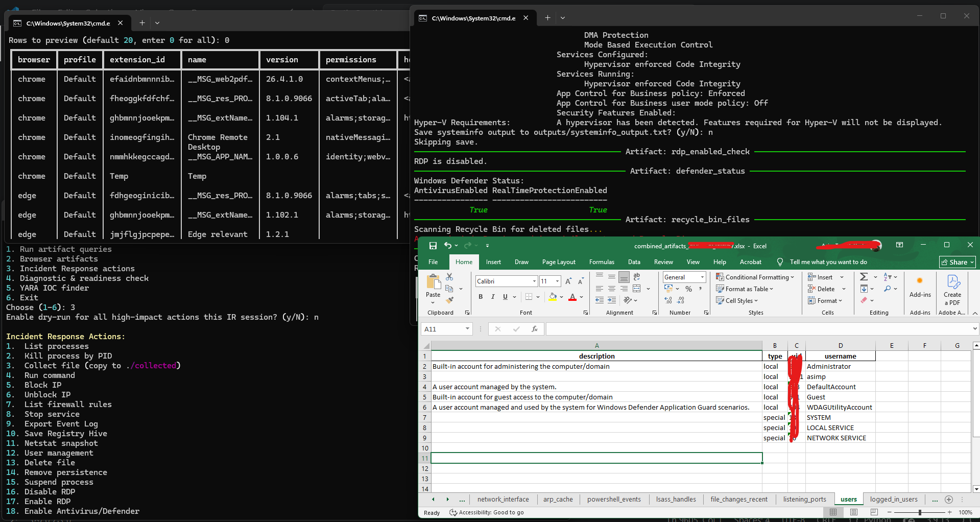Toggle Bottom Align
Viewport: 980px width, 522px height.
624,277
